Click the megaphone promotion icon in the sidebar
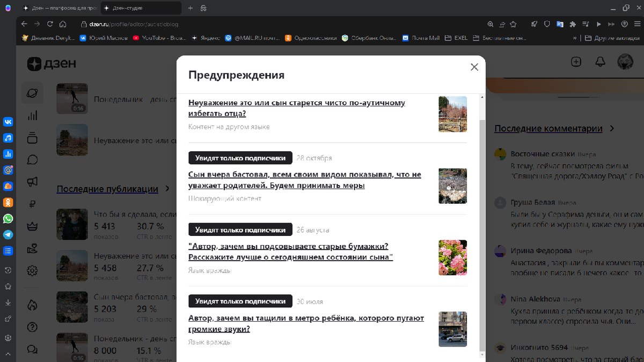Viewport: 644px width, 362px height. pos(32,181)
